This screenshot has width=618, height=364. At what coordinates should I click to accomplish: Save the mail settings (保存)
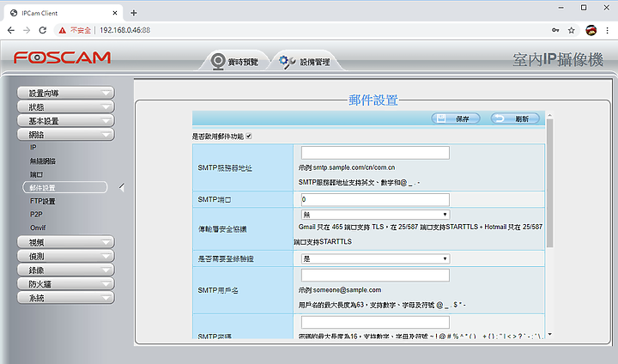(456, 118)
